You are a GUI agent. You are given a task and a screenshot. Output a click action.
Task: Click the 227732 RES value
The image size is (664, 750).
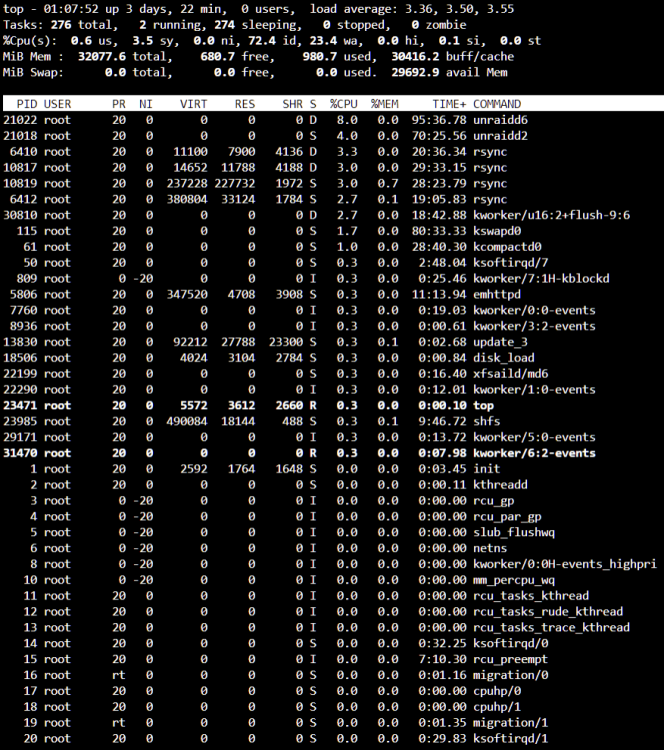coord(234,183)
